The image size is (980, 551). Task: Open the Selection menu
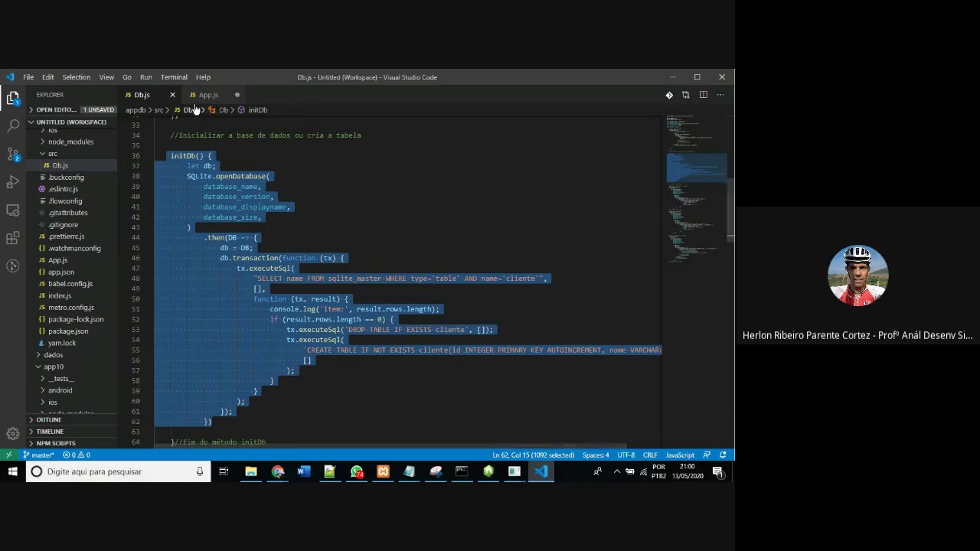pos(76,77)
